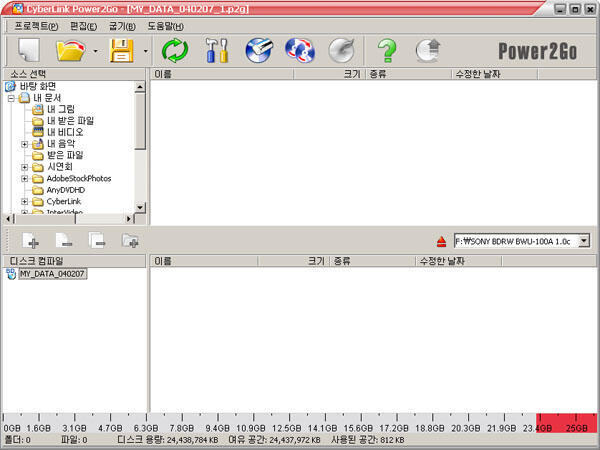Select the AnyDVDHD folder
Viewport: 600px width, 450px height.
click(65, 190)
